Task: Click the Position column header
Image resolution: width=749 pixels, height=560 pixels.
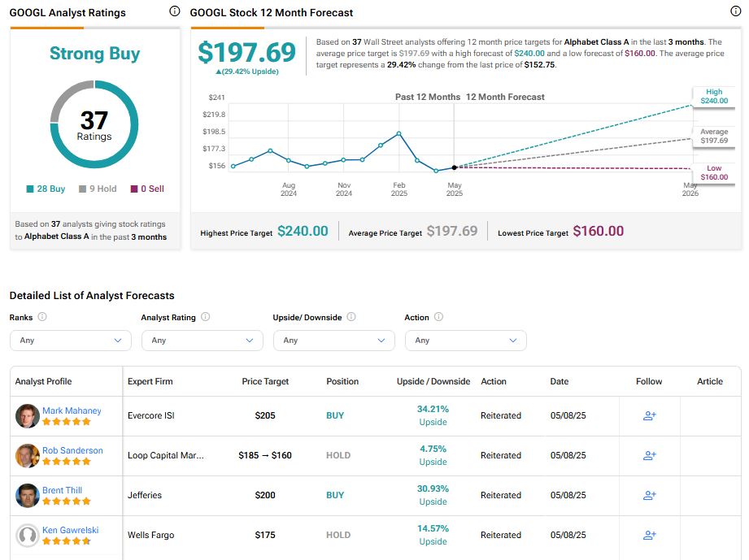Action: (342, 381)
